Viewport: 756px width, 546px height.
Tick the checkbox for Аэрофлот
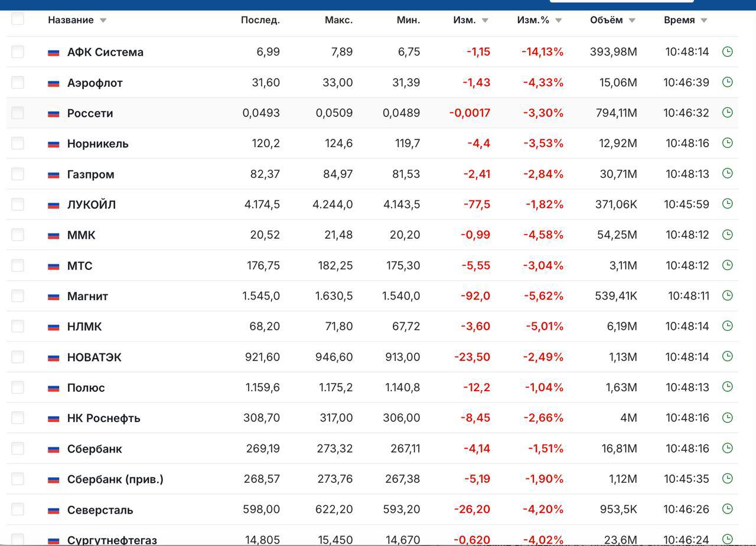coord(18,82)
